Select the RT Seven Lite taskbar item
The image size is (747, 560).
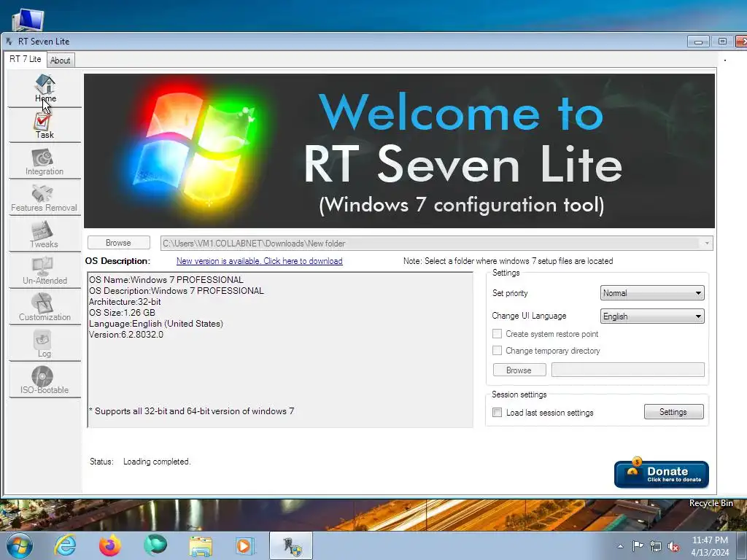(291, 545)
